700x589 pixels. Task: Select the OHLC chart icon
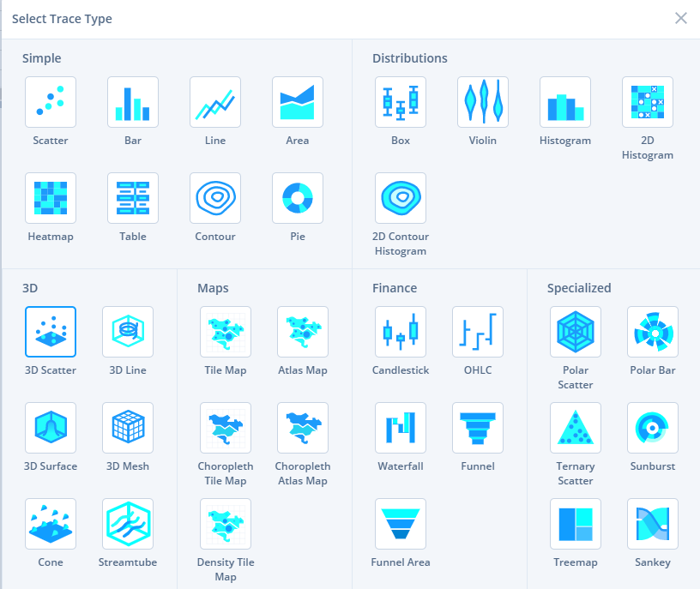[478, 332]
